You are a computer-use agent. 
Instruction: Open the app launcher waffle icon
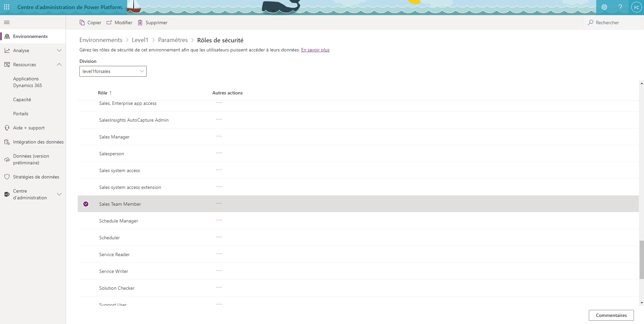7,7
